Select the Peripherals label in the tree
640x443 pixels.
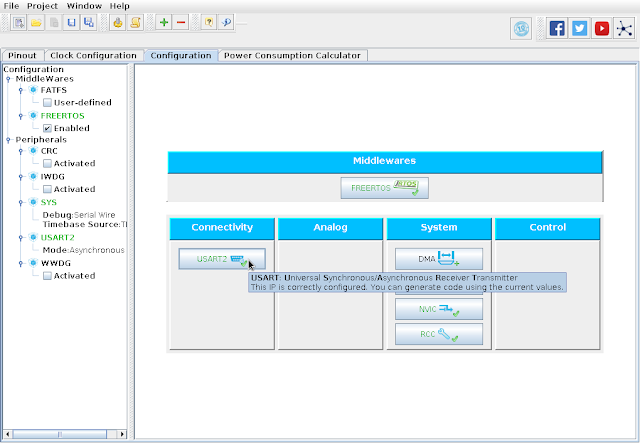tap(41, 140)
